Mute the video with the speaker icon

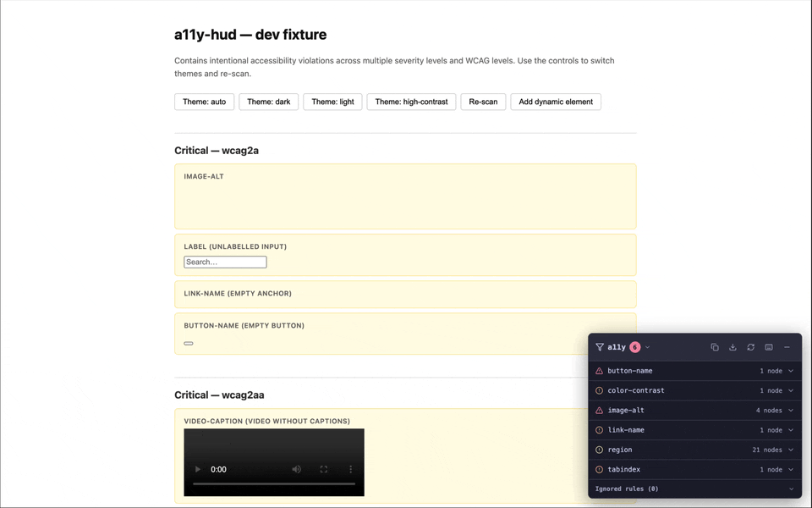coord(297,470)
